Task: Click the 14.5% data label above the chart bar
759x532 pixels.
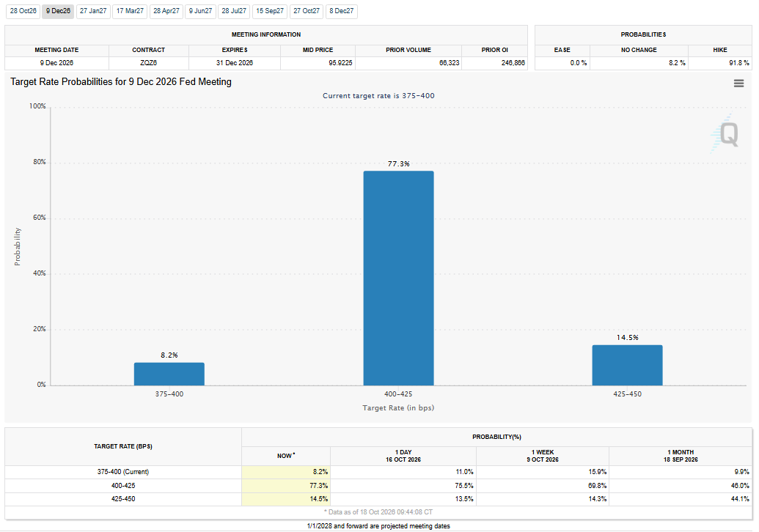Action: click(x=627, y=338)
